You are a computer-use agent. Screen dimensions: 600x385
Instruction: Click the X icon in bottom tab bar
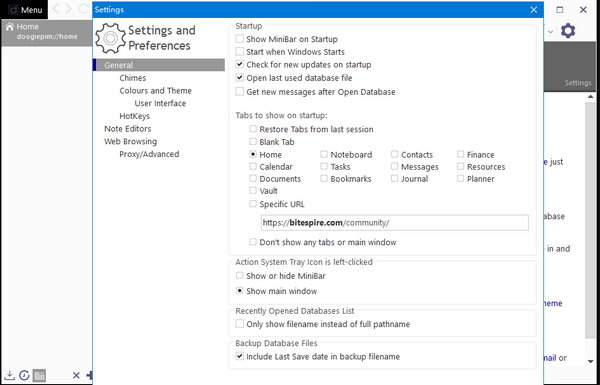[x=76, y=375]
